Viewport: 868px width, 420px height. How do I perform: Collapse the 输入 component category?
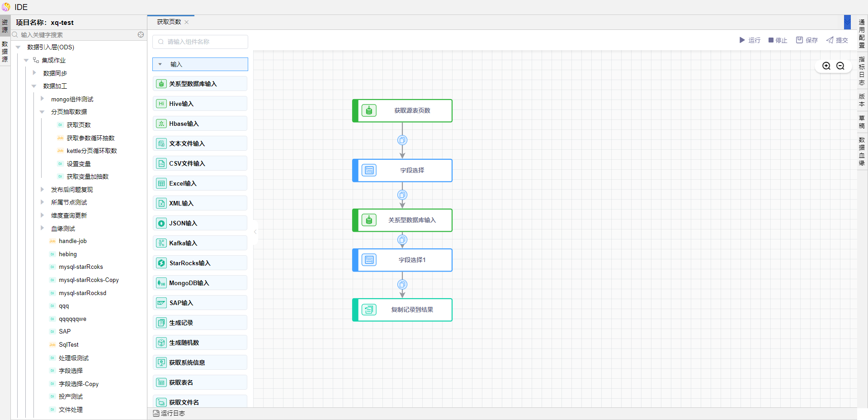(160, 64)
